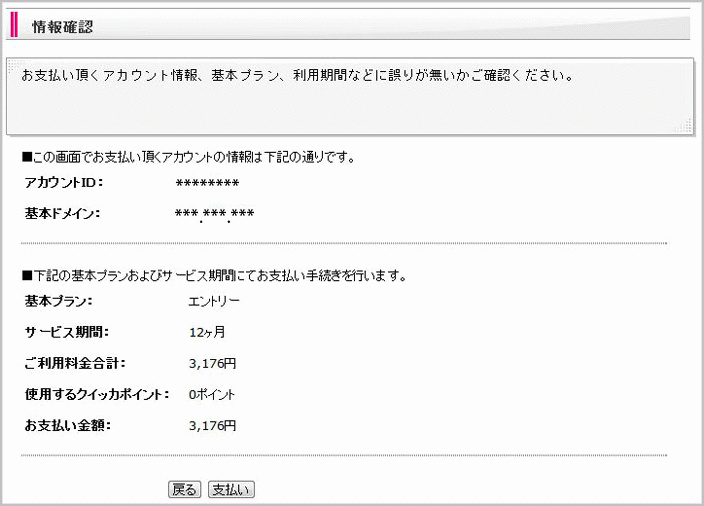
Task: Click the エントリー plan value
Action: [214, 301]
